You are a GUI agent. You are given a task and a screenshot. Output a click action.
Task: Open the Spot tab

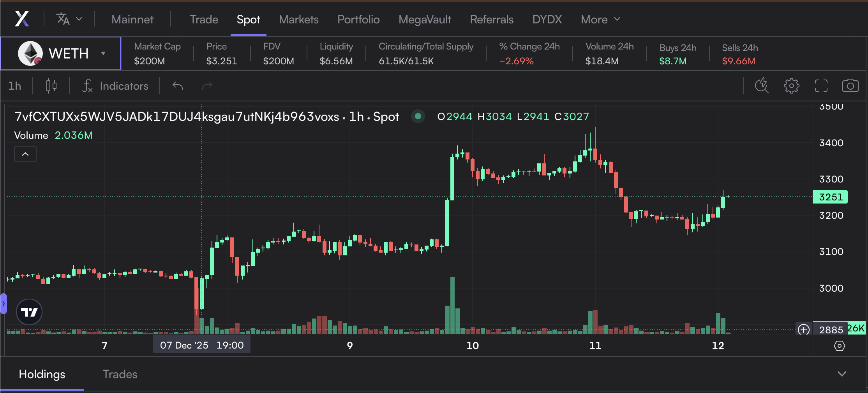click(x=248, y=19)
